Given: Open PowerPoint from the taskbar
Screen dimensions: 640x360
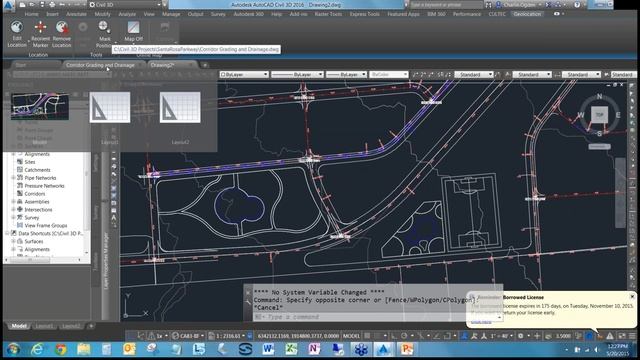Looking at the screenshot, I should pos(407,349).
